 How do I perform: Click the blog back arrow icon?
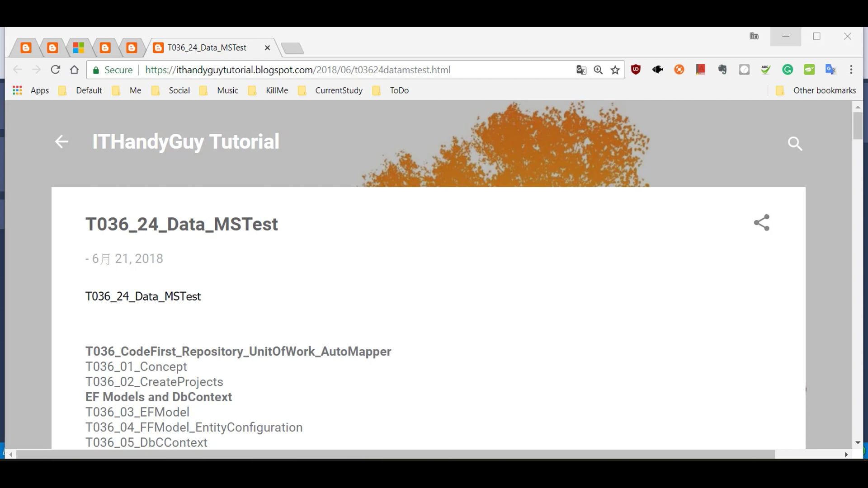click(61, 141)
